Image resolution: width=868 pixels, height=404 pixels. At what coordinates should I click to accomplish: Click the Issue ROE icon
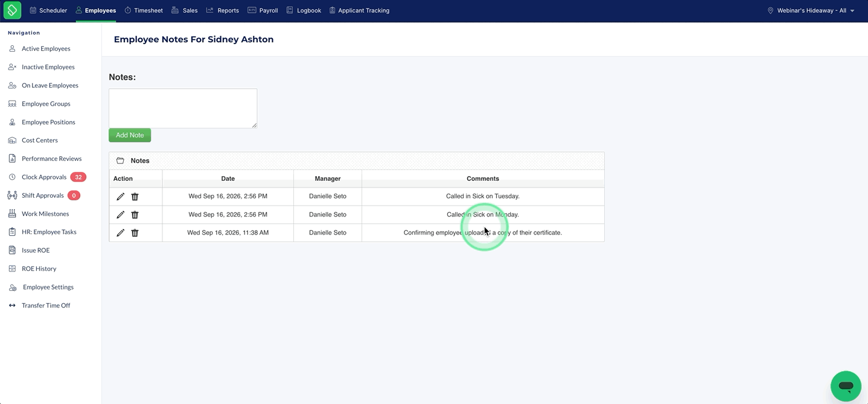12,250
